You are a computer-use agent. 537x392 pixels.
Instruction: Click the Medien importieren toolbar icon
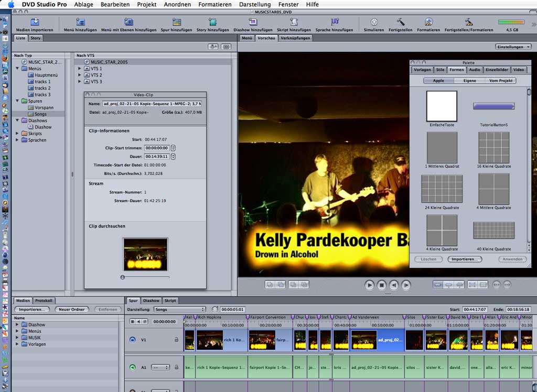click(35, 22)
